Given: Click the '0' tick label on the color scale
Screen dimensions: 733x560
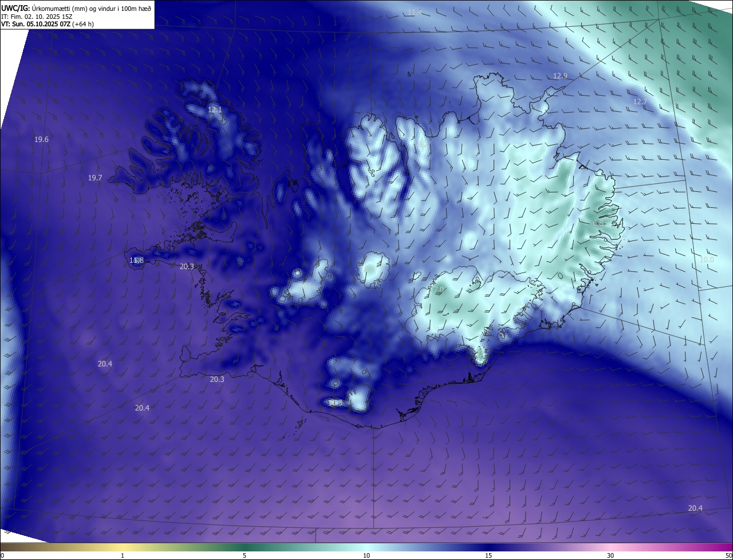Looking at the screenshot, I should point(2,555).
